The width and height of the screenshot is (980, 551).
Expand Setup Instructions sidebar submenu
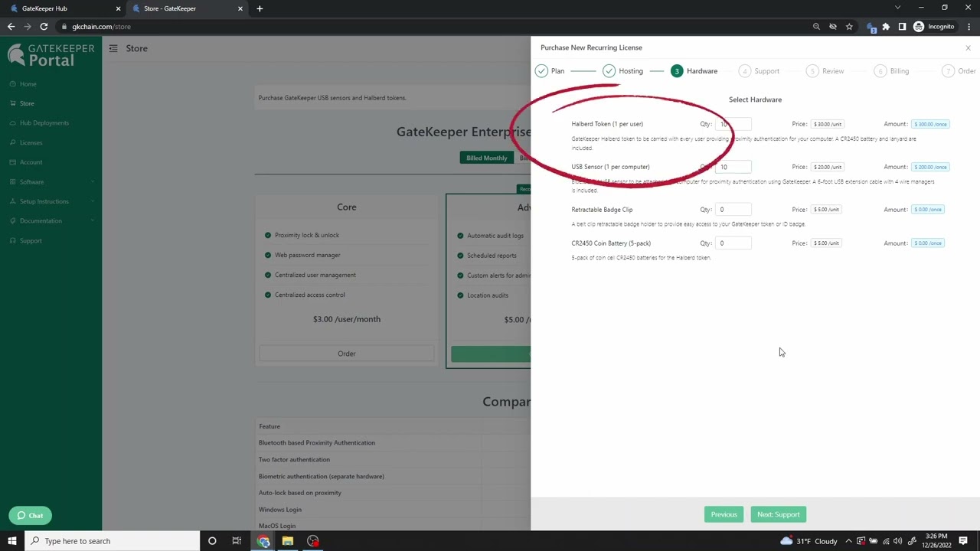click(x=51, y=202)
